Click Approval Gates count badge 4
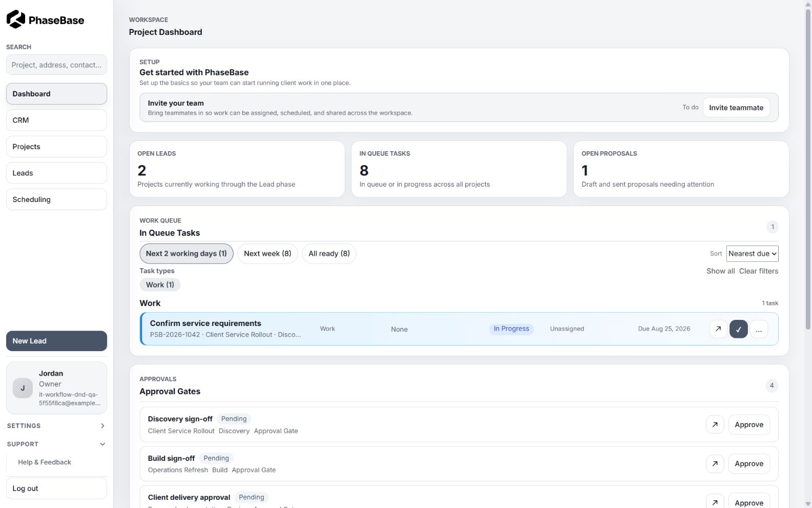Screen dimensions: 812x508 tap(772, 385)
